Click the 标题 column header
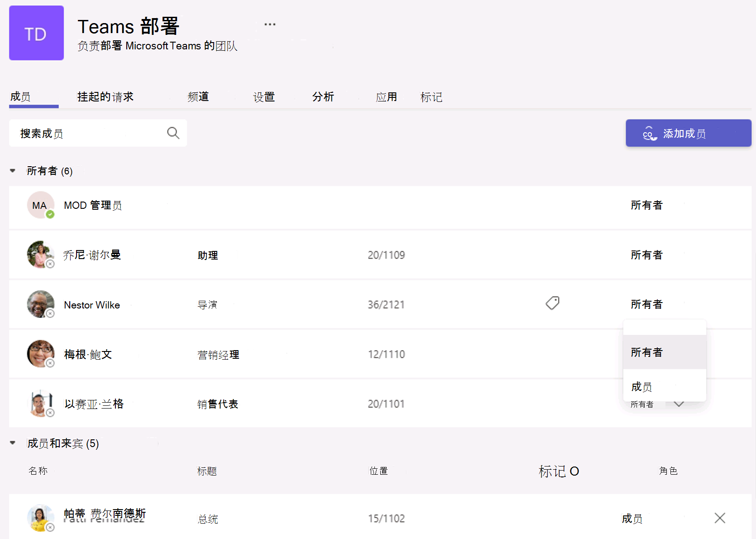Image resolution: width=756 pixels, height=539 pixels. click(x=207, y=471)
